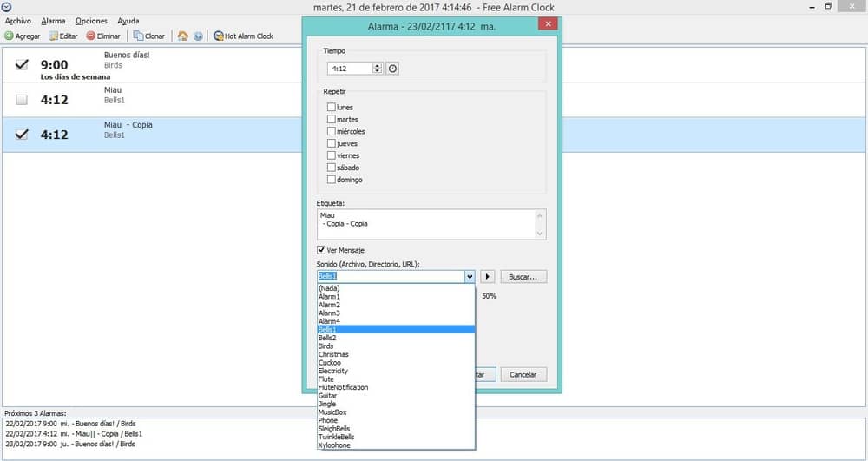Select the Phone sound option
The image size is (868, 461).
396,420
